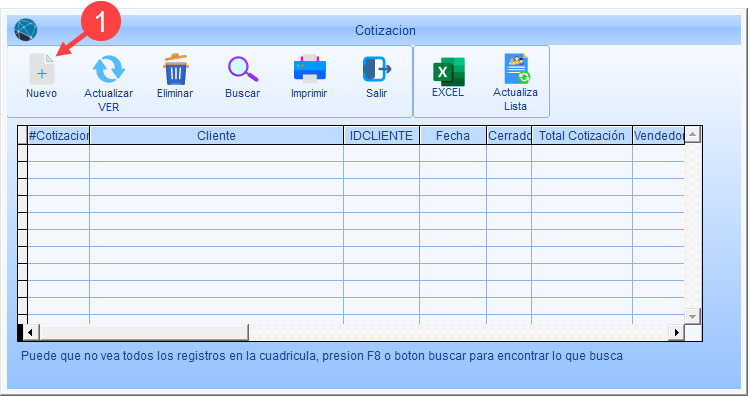Image resolution: width=748 pixels, height=396 pixels.
Task: Open Buscar magnifying glass search
Action: pyautogui.click(x=243, y=70)
